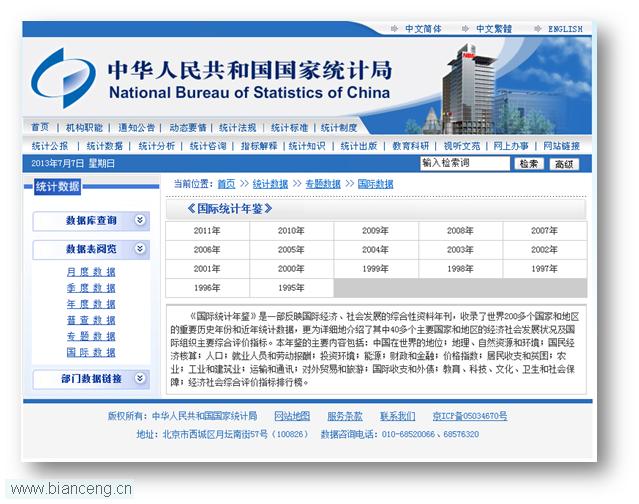
Task: Open the 联系我们 footer link
Action: pyautogui.click(x=398, y=416)
